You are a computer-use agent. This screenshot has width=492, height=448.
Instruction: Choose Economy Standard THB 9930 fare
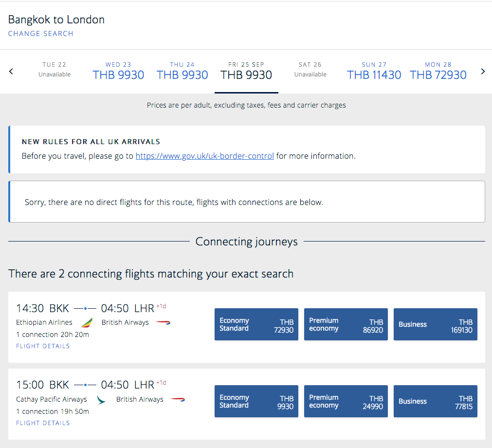tap(256, 401)
